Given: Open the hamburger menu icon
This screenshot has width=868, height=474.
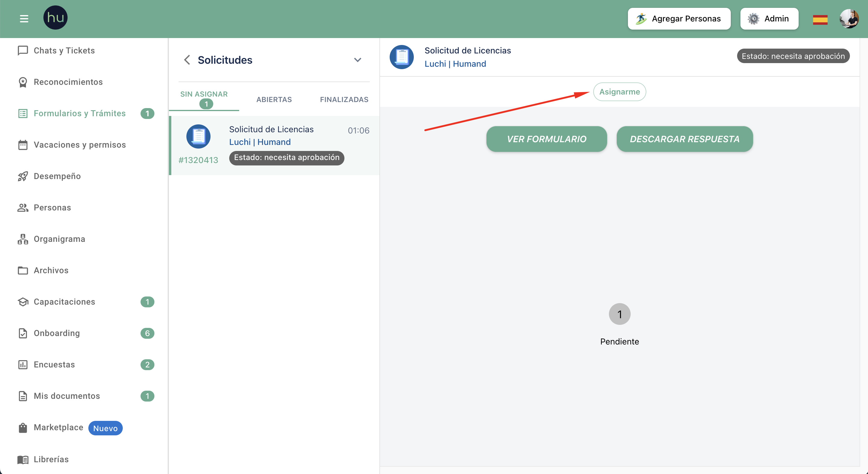Looking at the screenshot, I should point(24,18).
